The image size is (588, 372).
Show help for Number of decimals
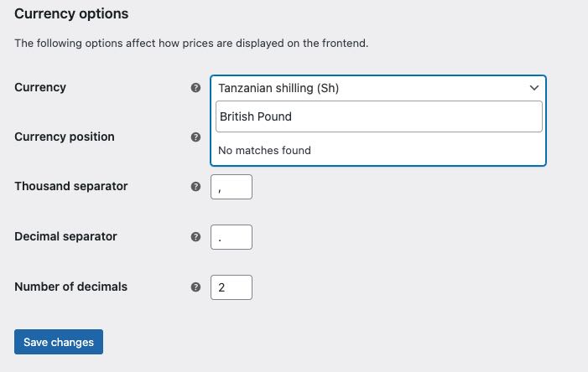[195, 287]
